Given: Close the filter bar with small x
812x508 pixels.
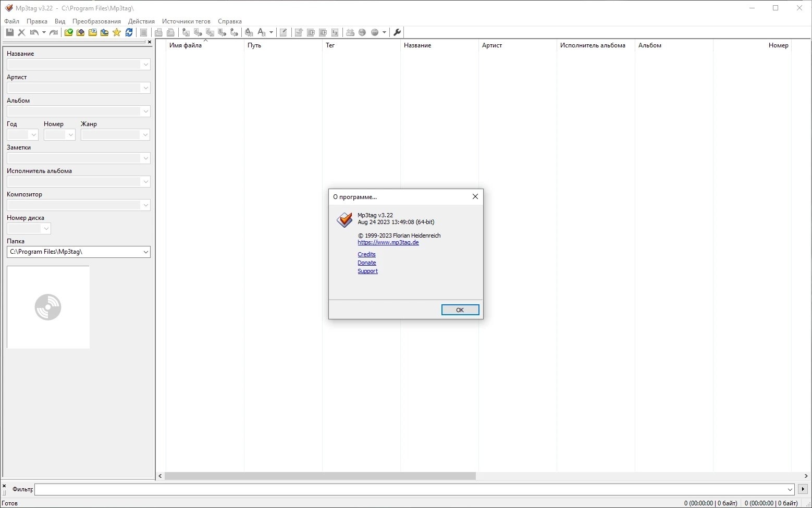Looking at the screenshot, I should point(4,486).
